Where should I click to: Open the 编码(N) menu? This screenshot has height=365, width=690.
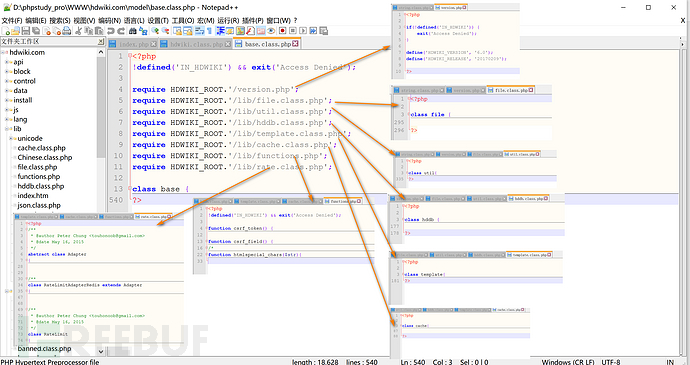(109, 20)
